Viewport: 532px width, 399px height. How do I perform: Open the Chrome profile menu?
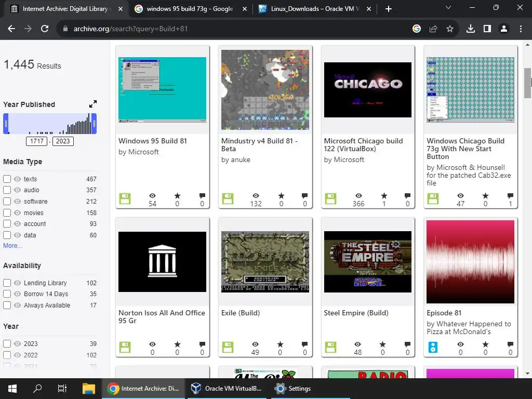(504, 29)
